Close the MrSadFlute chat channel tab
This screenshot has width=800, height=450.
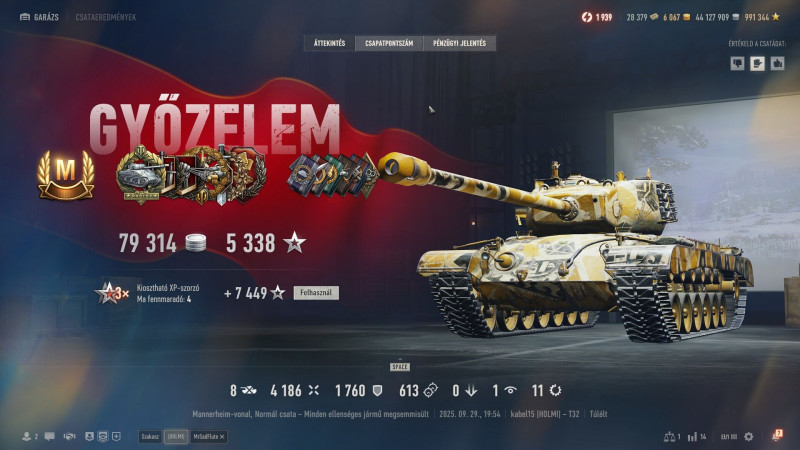[222, 437]
